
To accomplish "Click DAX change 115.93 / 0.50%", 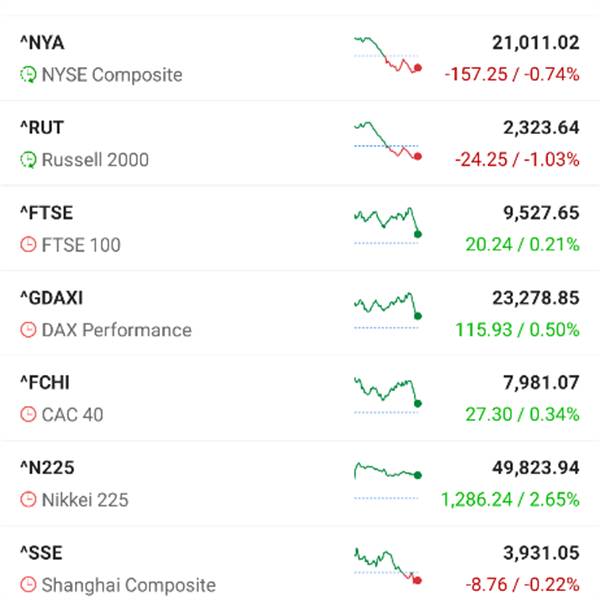I will coord(522,329).
